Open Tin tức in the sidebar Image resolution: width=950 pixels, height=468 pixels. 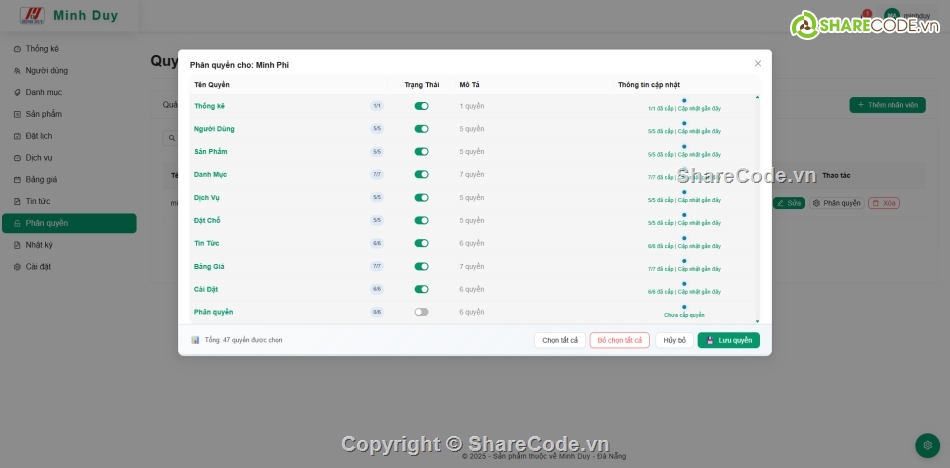pyautogui.click(x=69, y=201)
